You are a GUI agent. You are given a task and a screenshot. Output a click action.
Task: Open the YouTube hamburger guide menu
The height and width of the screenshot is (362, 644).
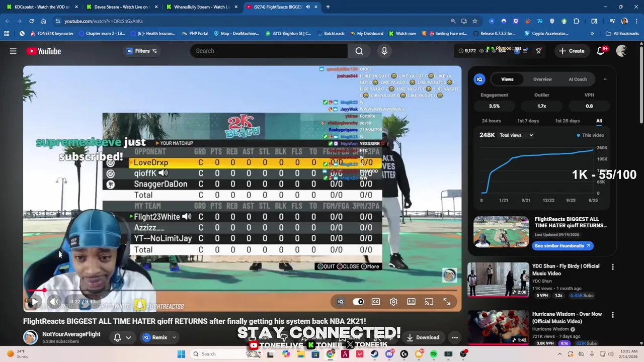pyautogui.click(x=13, y=51)
